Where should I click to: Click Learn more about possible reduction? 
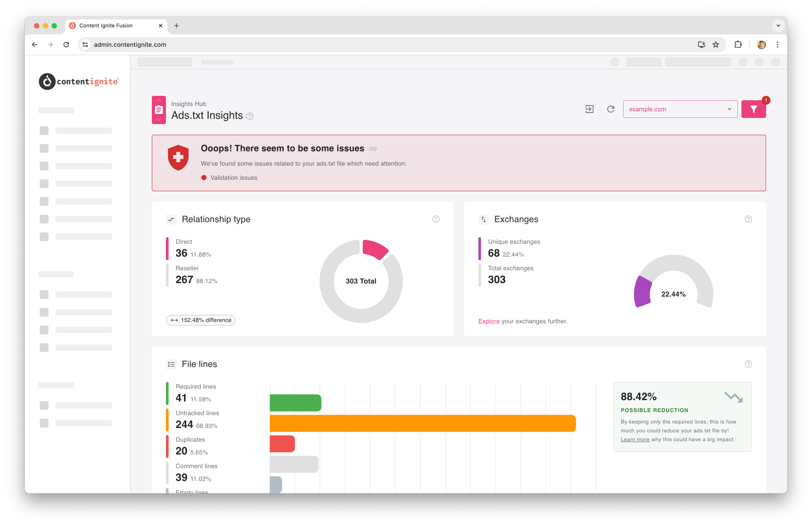(x=635, y=439)
